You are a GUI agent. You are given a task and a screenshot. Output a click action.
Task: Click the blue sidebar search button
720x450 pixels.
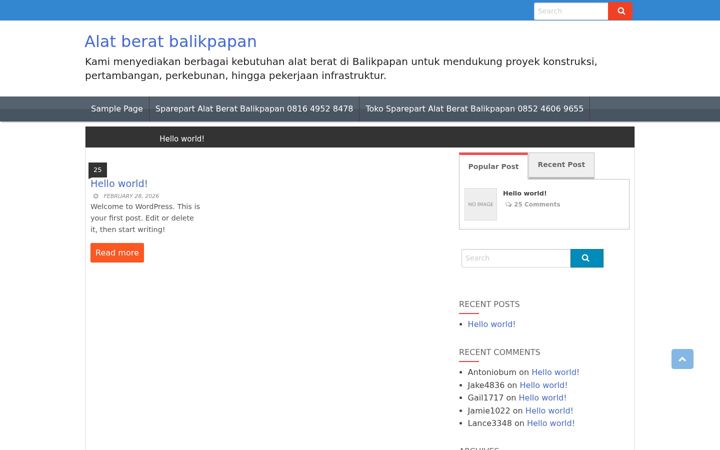click(x=586, y=258)
